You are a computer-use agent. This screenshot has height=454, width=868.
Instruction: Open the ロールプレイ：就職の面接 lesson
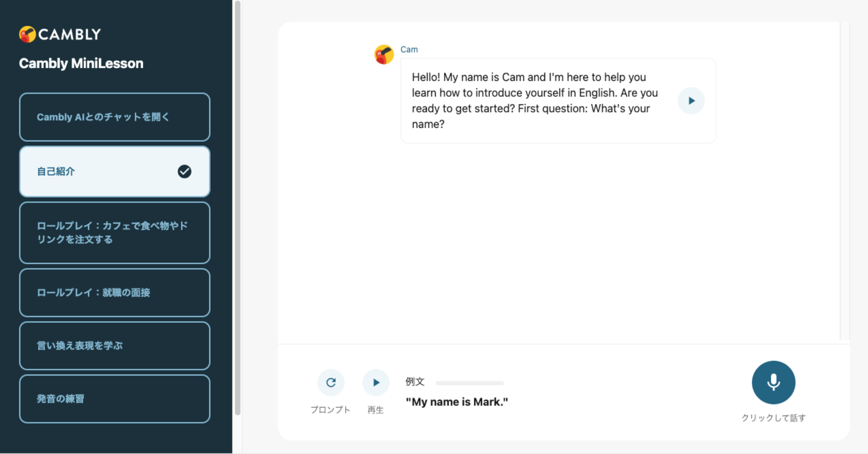click(x=114, y=292)
